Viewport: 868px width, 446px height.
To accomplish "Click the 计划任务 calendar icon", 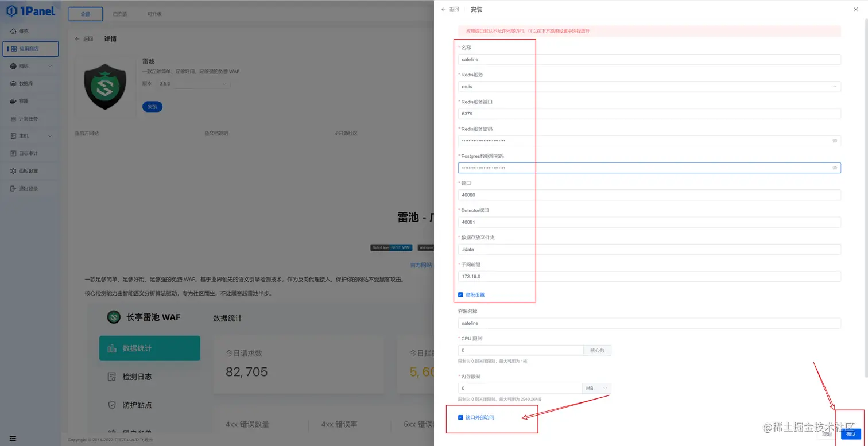I will (13, 118).
